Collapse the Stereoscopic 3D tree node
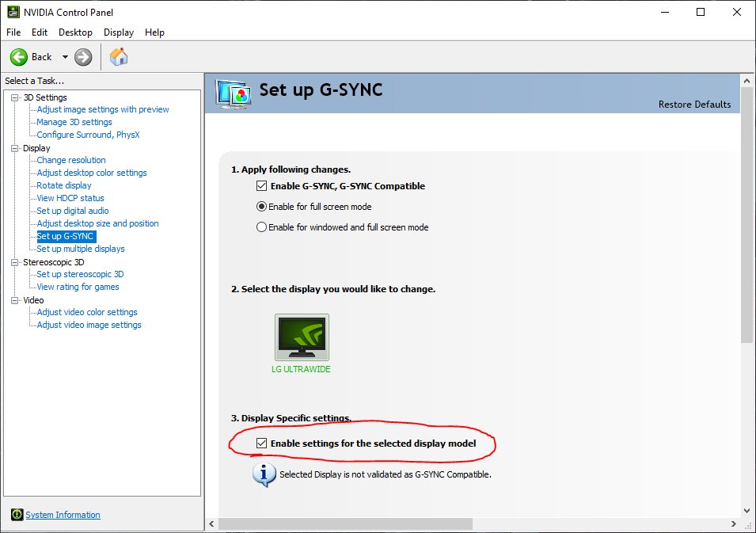The height and width of the screenshot is (533, 756). [x=15, y=262]
